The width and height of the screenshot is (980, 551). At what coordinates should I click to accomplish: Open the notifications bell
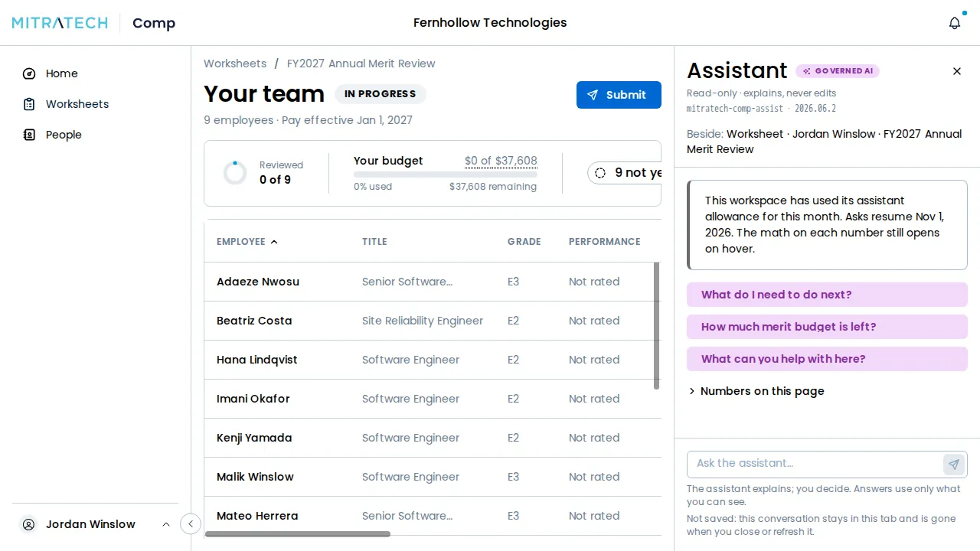(955, 23)
